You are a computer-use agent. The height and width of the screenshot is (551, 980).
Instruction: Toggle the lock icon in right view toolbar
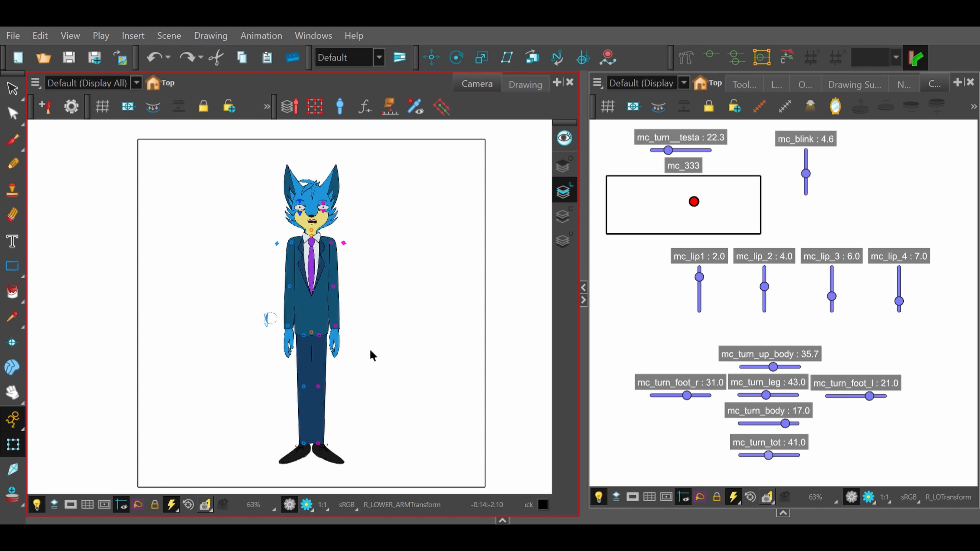tap(708, 106)
